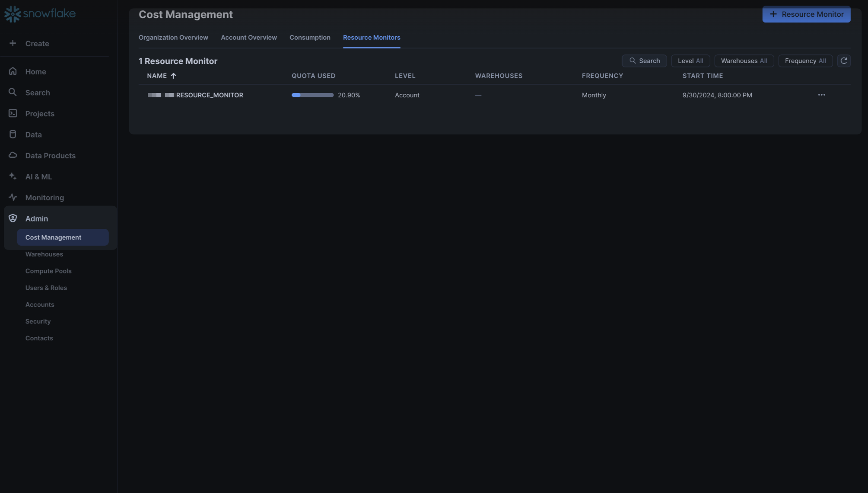This screenshot has width=868, height=493.
Task: Open the Contacts admin page
Action: click(39, 338)
